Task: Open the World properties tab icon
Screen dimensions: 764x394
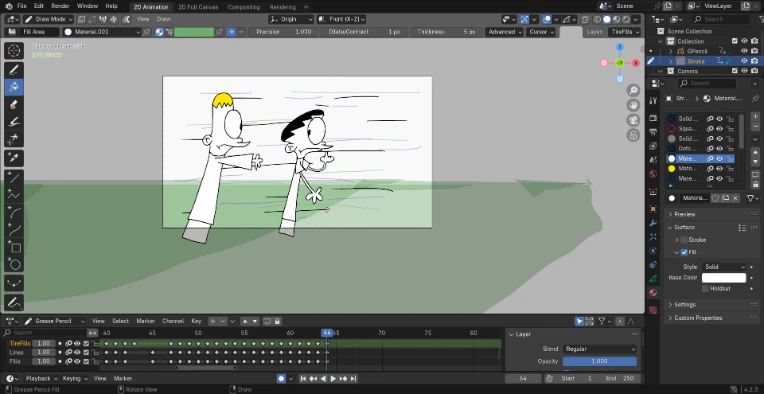Action: point(653,174)
